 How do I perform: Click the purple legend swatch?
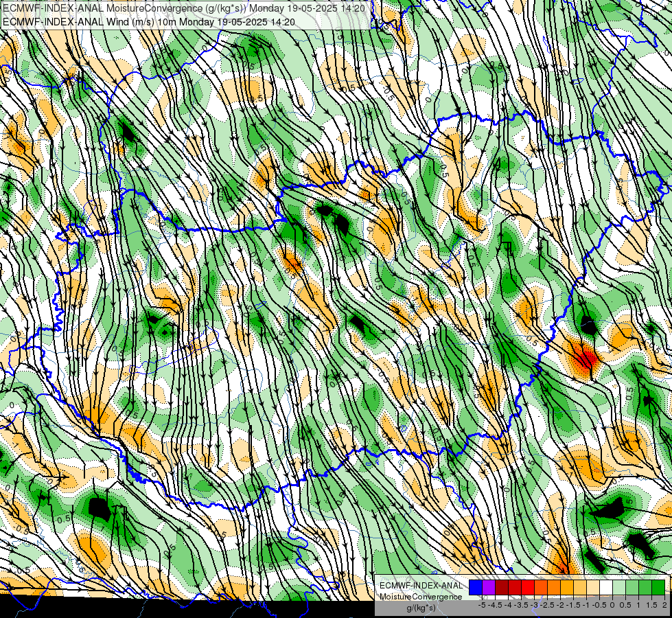489,587
